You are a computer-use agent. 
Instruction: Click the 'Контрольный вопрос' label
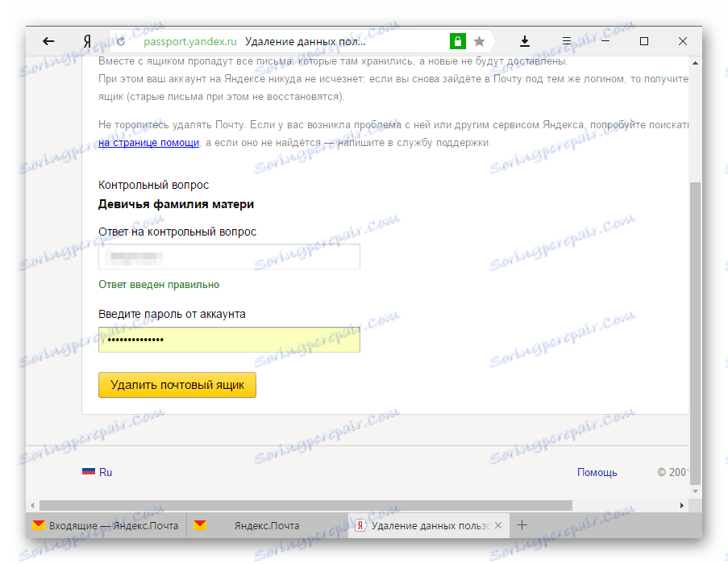point(153,185)
